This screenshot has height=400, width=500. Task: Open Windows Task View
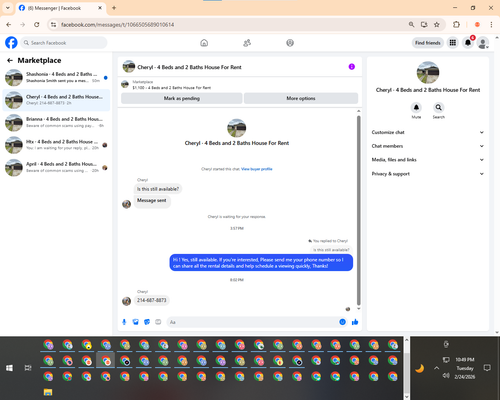(x=28, y=368)
